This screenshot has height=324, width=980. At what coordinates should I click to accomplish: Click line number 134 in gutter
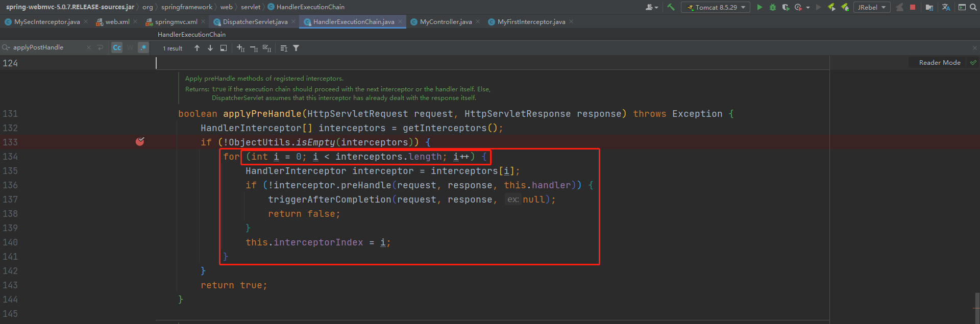coord(10,157)
